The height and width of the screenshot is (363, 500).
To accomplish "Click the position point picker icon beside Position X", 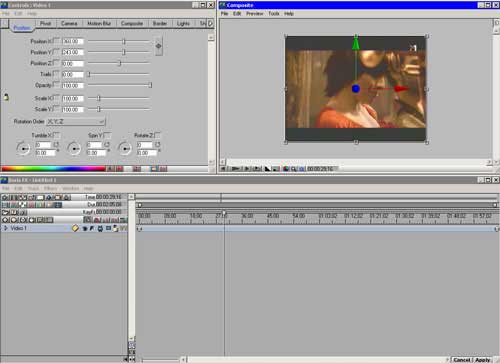I will (x=159, y=46).
